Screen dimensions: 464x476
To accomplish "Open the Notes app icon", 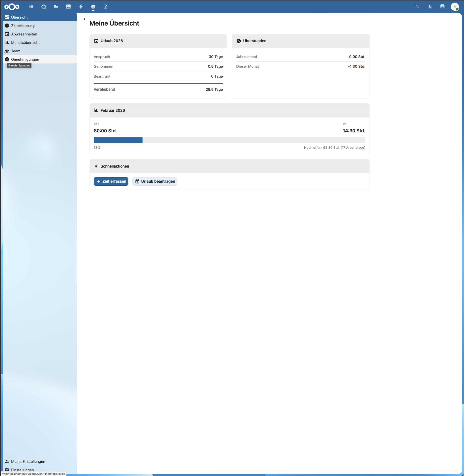I will coord(106,7).
